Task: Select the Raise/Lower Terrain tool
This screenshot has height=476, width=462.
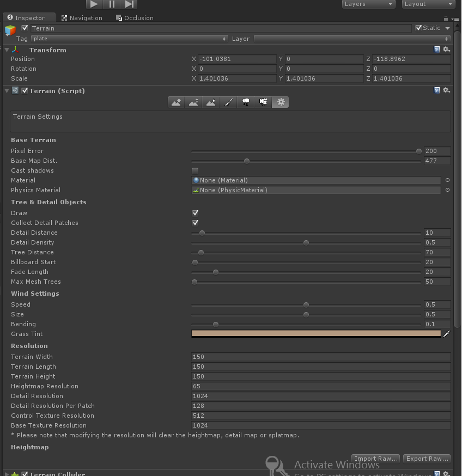Action: tap(176, 102)
